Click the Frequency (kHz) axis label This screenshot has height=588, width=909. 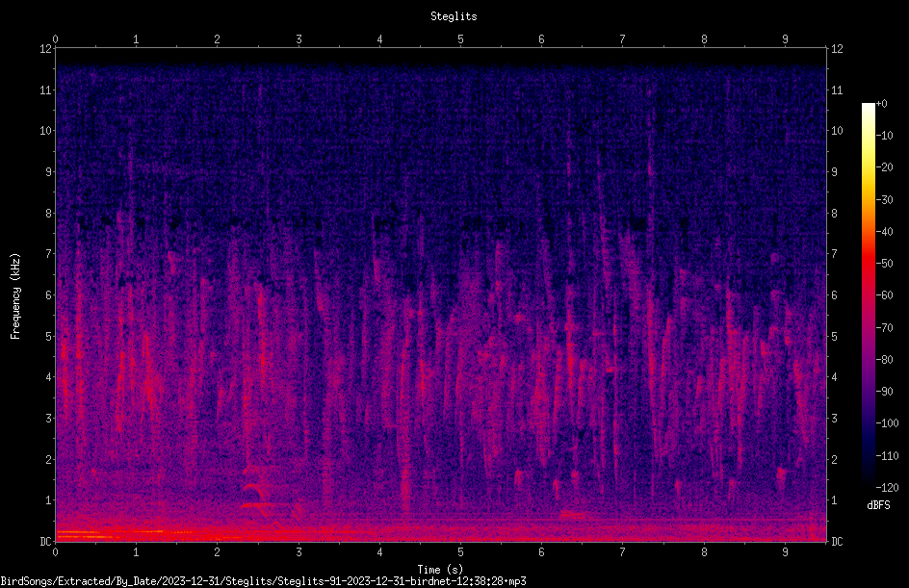15,296
